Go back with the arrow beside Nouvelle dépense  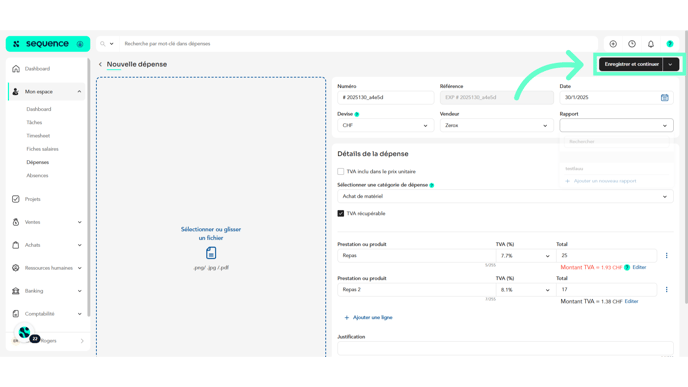[100, 64]
